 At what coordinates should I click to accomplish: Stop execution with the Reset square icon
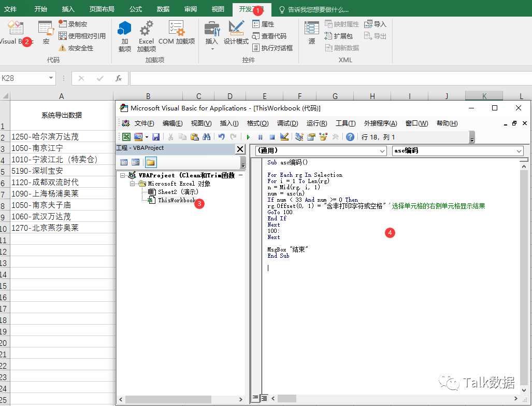(x=272, y=137)
